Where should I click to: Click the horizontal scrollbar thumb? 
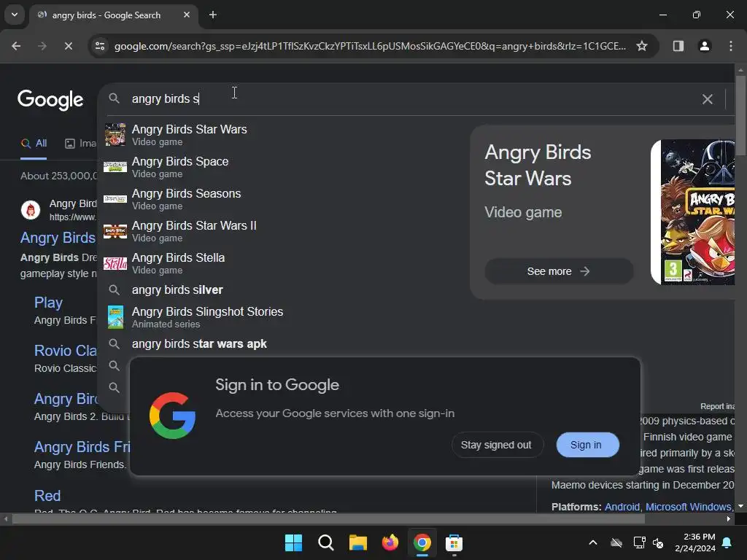(328, 519)
